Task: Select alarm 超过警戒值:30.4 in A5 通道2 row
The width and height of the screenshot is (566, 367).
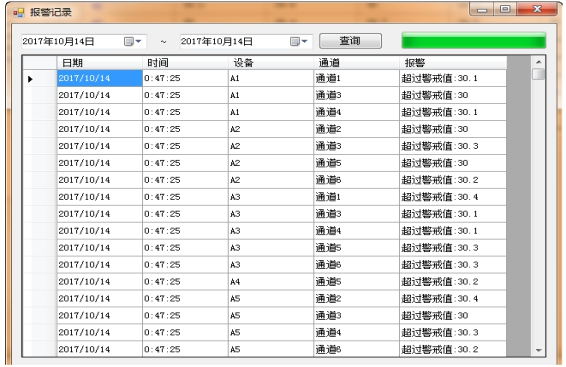Action: tap(453, 299)
